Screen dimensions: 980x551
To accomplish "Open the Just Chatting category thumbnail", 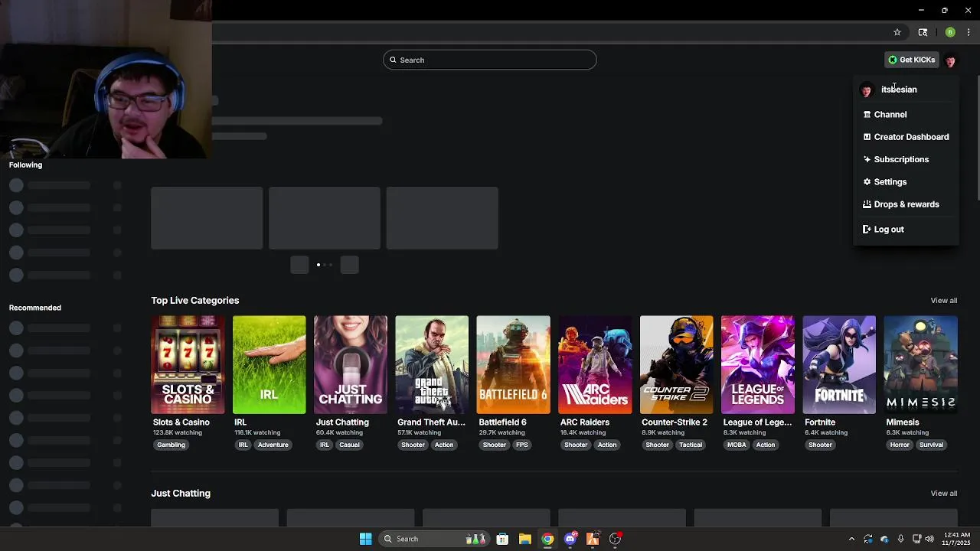I will [351, 365].
